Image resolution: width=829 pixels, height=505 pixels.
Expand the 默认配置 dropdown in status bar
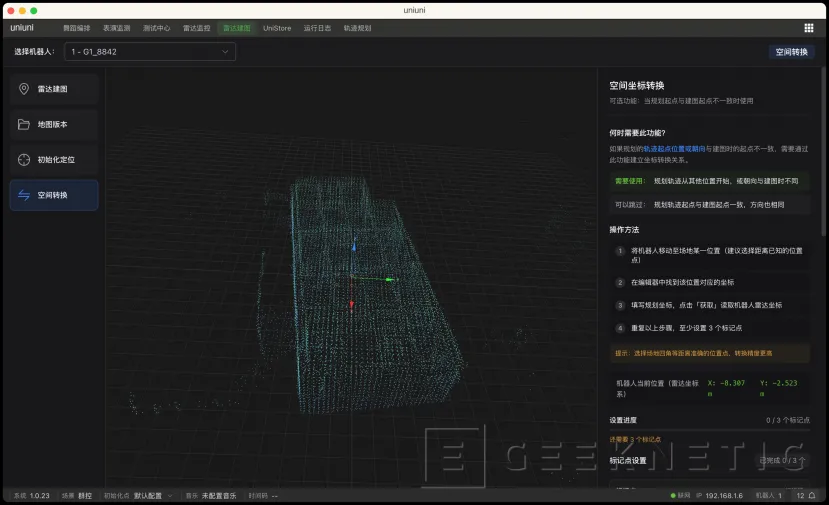click(153, 495)
